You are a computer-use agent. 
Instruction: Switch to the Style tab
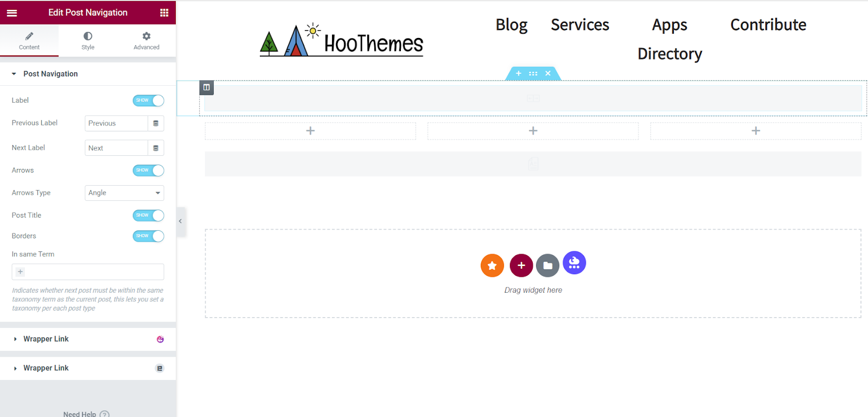tap(88, 41)
